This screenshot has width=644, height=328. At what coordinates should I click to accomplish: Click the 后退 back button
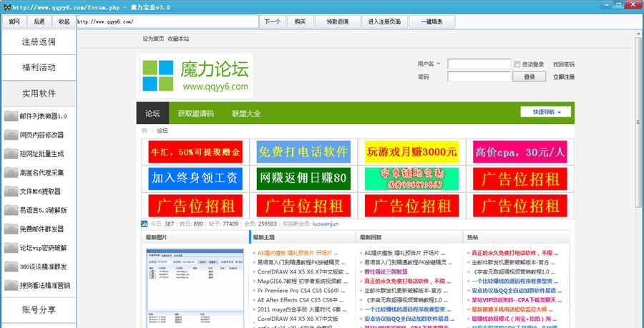pyautogui.click(x=39, y=21)
